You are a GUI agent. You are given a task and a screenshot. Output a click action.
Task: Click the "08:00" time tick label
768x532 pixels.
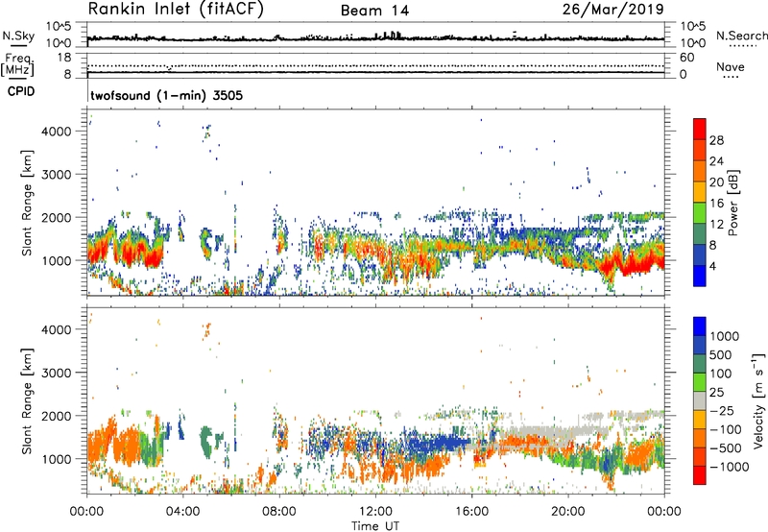[x=279, y=512]
